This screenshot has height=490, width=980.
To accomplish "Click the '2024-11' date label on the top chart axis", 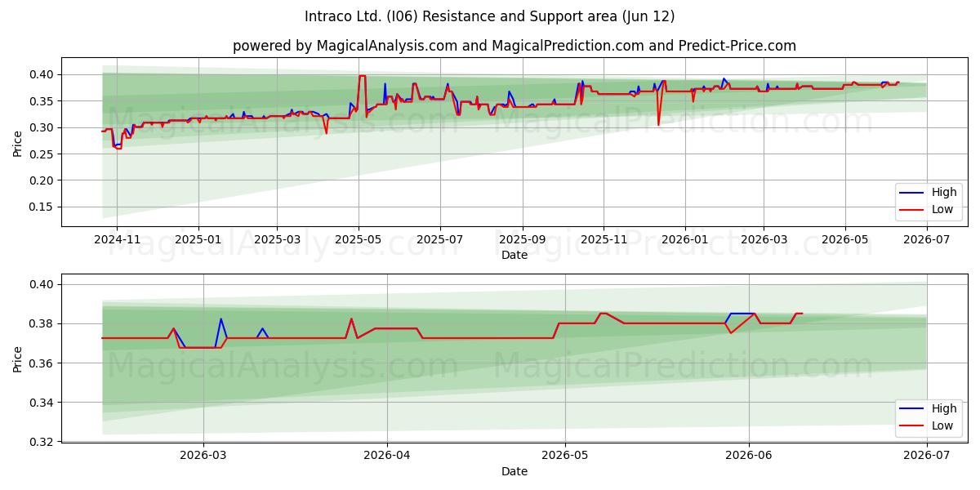I will [117, 239].
